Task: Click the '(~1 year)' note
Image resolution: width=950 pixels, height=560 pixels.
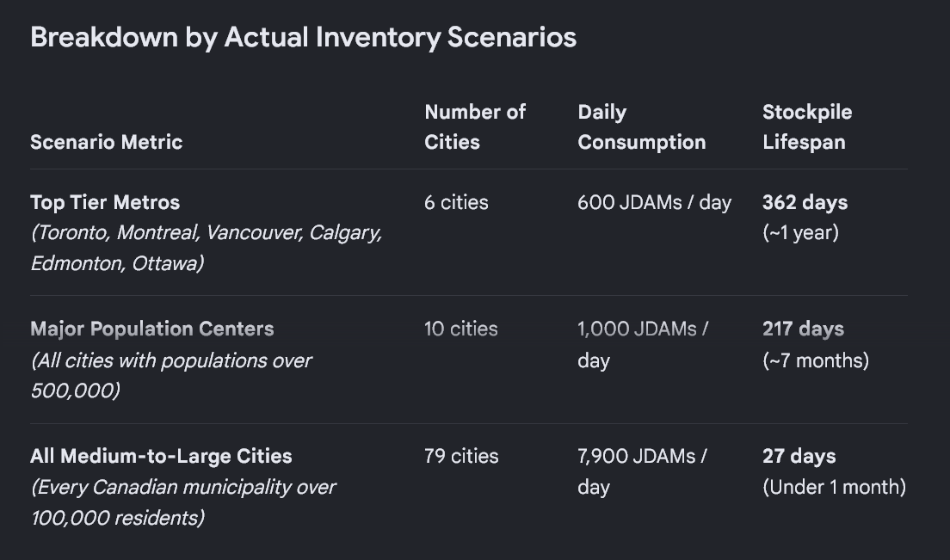Action: [x=800, y=232]
